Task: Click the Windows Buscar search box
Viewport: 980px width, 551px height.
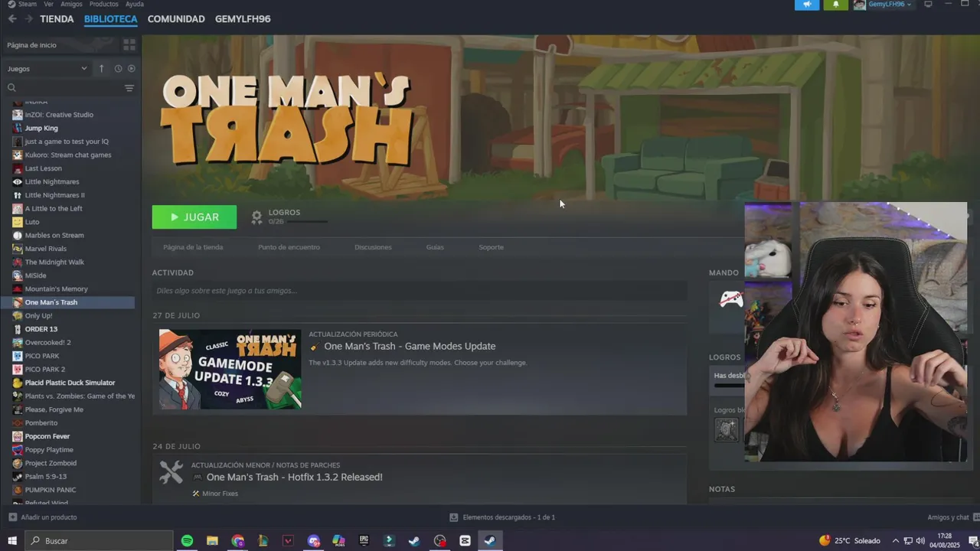Action: pyautogui.click(x=100, y=541)
